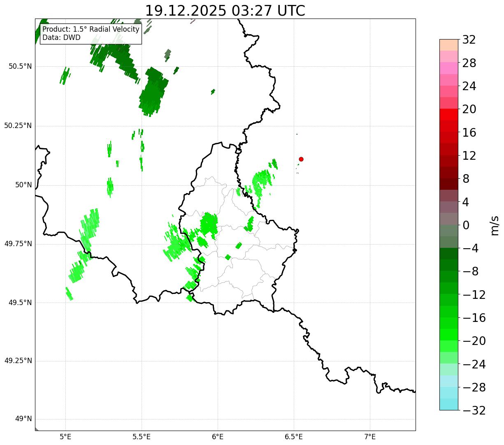Click the 49.75°N latitude label

(x=18, y=244)
